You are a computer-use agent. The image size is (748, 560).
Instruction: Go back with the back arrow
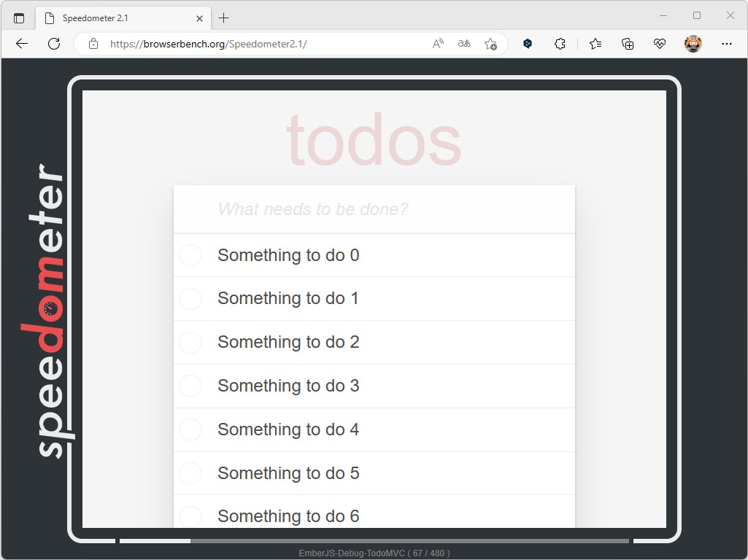22,44
